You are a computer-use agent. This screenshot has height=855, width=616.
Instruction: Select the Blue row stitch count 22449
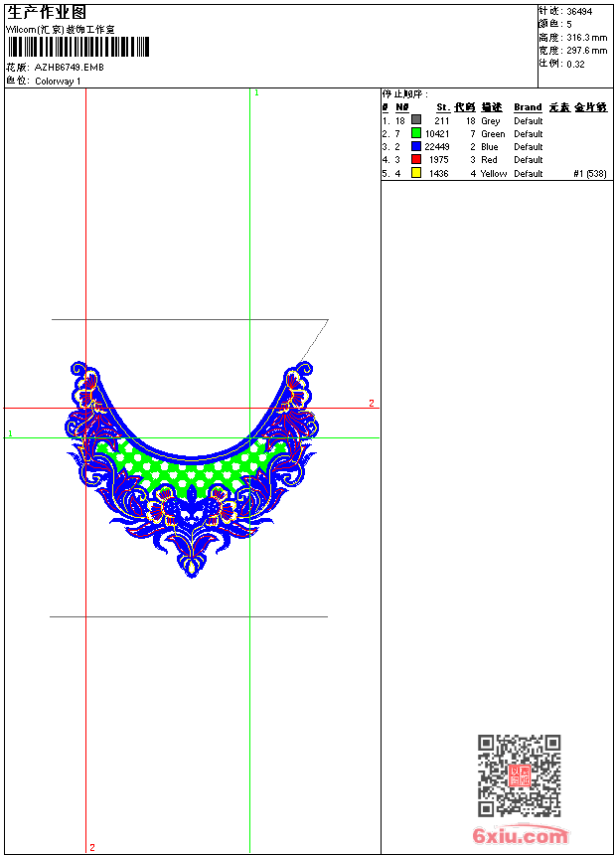pos(436,147)
